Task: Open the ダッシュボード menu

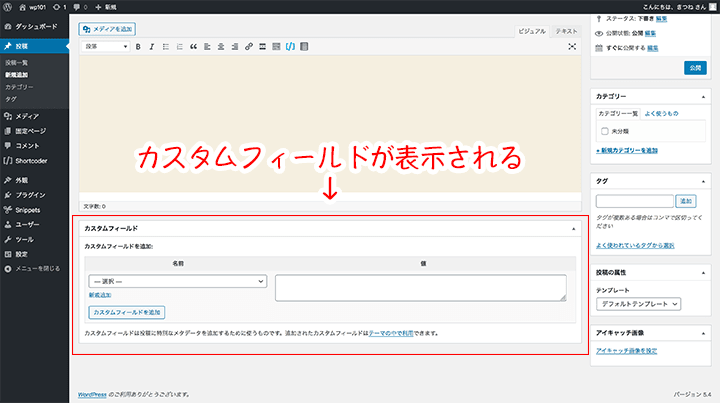Action: 34,27
